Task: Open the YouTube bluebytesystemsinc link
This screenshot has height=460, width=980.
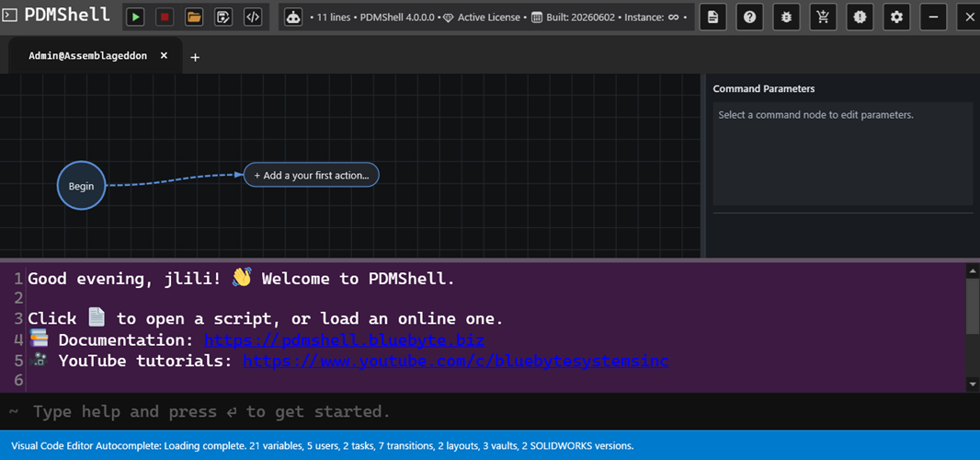Action: (456, 362)
